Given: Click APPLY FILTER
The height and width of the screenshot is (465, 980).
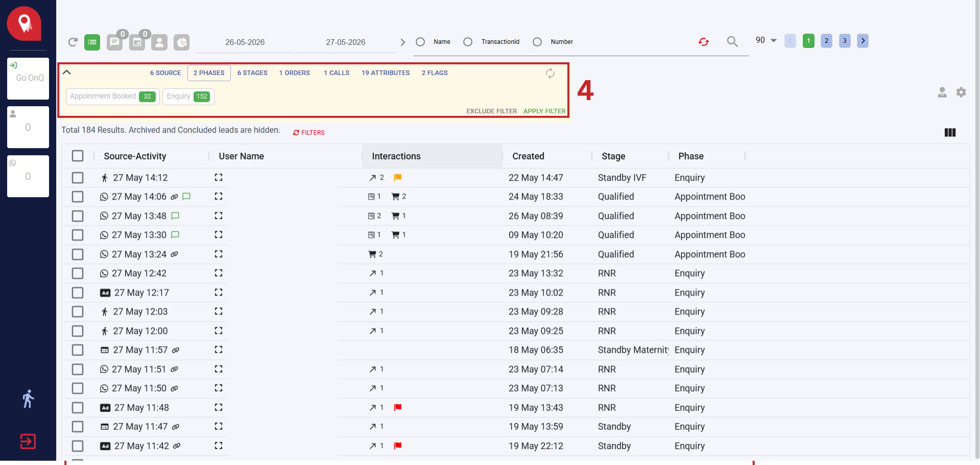Looking at the screenshot, I should [544, 111].
